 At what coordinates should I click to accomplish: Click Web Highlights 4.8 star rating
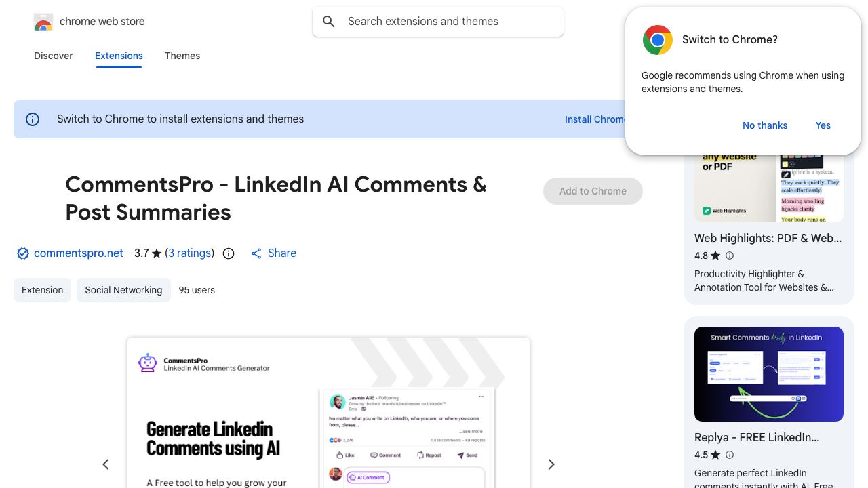coord(707,256)
